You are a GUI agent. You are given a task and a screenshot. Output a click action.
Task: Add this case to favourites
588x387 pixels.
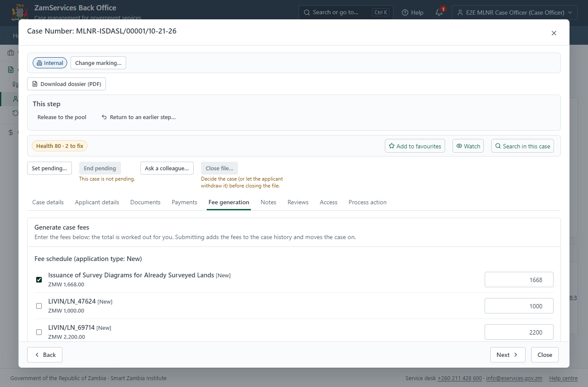(415, 146)
